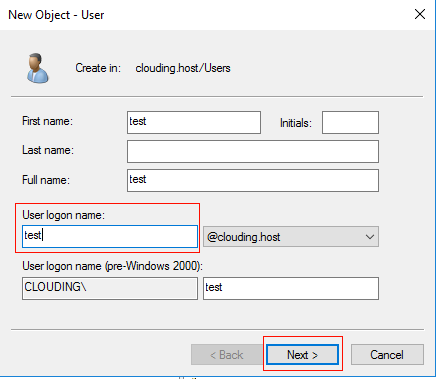The width and height of the screenshot is (436, 379).
Task: Click the pre-Windows 2000 logon name field
Action: (291, 288)
